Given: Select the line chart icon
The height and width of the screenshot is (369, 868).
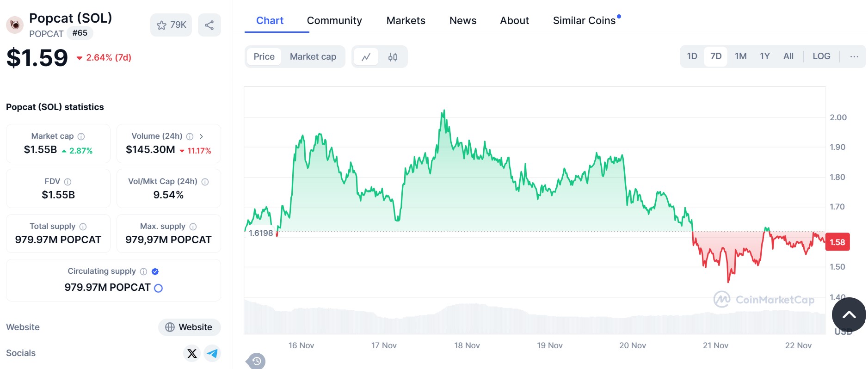Looking at the screenshot, I should [x=366, y=57].
